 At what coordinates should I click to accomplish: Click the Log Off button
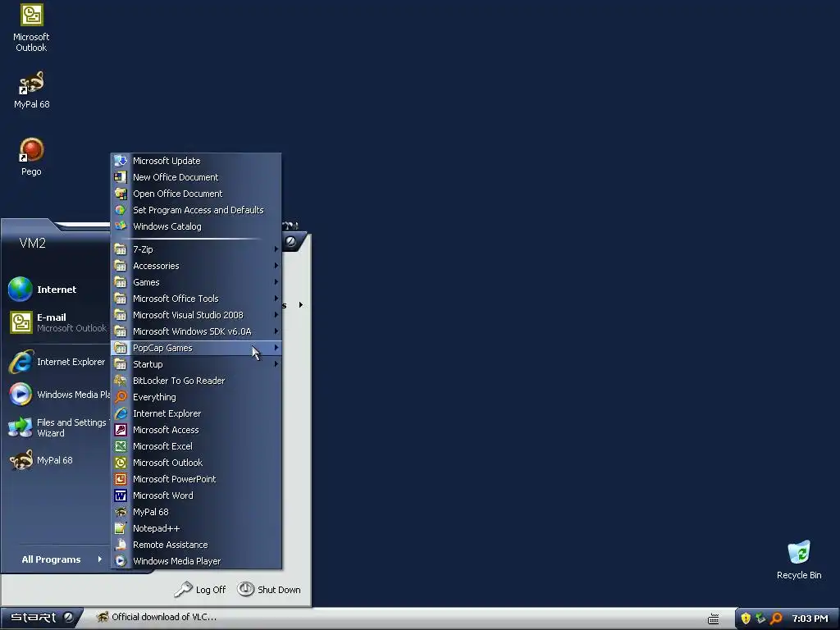click(200, 590)
